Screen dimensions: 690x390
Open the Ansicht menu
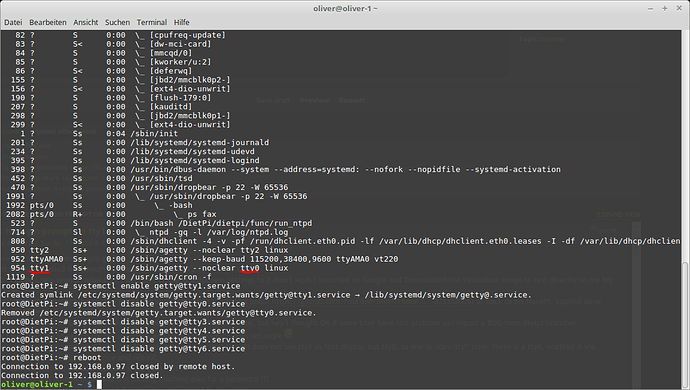pyautogui.click(x=86, y=22)
